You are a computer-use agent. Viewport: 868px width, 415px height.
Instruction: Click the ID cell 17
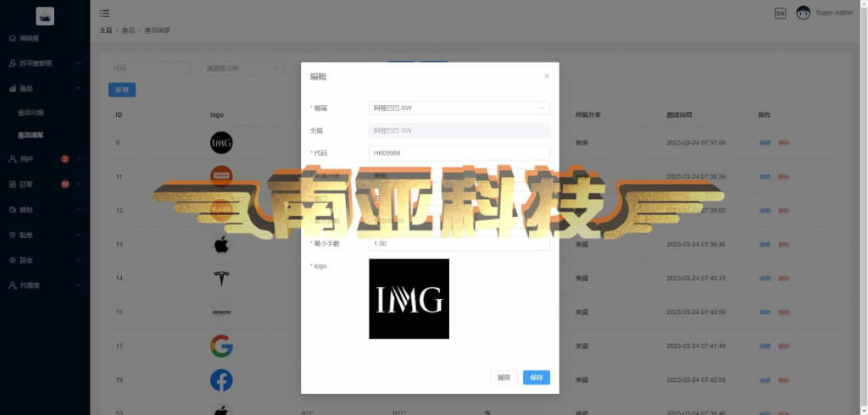pyautogui.click(x=119, y=346)
